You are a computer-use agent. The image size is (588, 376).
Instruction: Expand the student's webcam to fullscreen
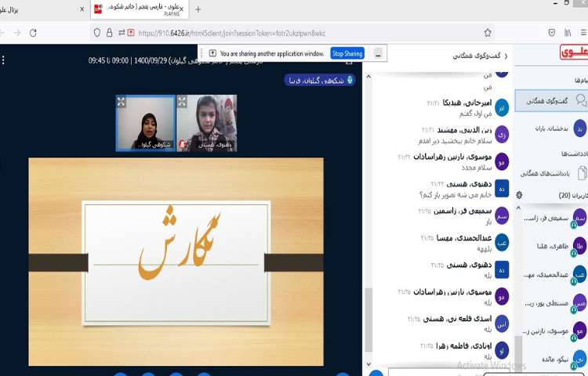click(x=182, y=101)
